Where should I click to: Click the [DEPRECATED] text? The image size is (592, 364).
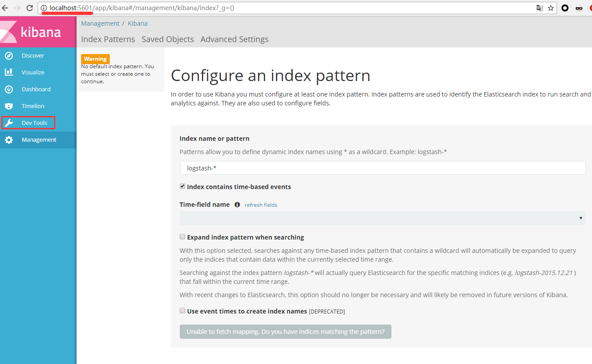coord(327,312)
